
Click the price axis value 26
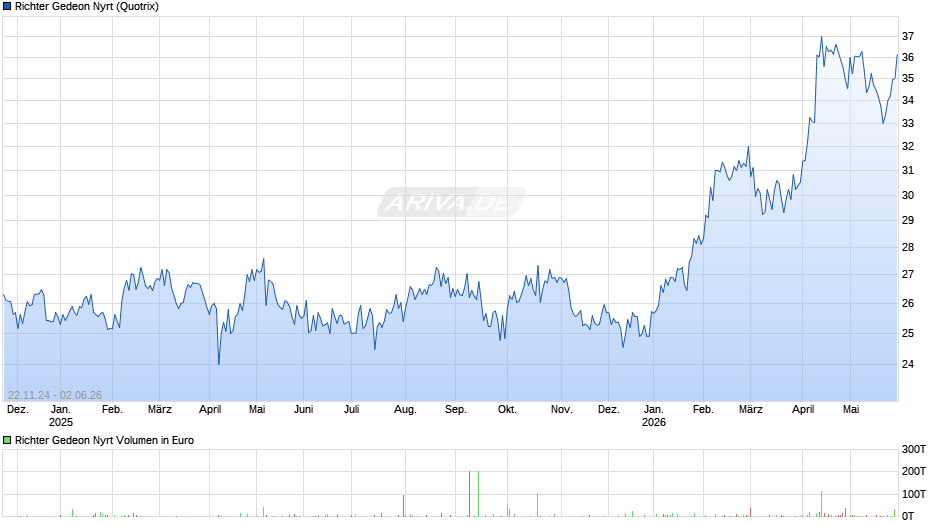[x=908, y=303]
